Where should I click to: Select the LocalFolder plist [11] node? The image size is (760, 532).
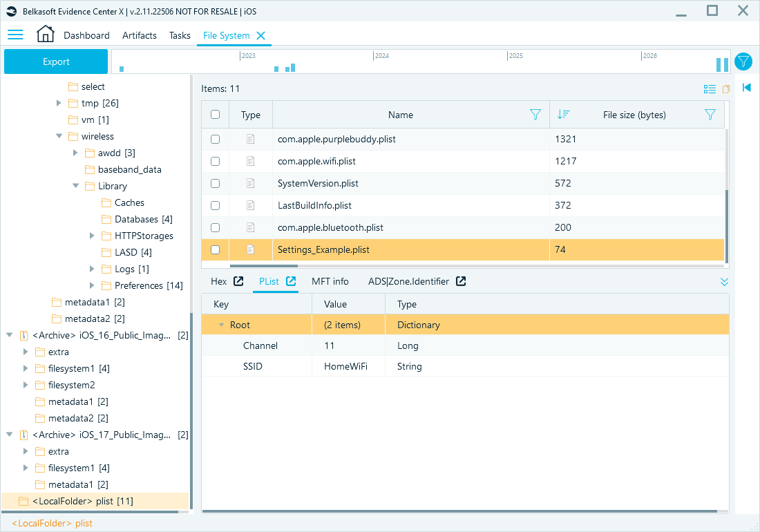point(95,501)
